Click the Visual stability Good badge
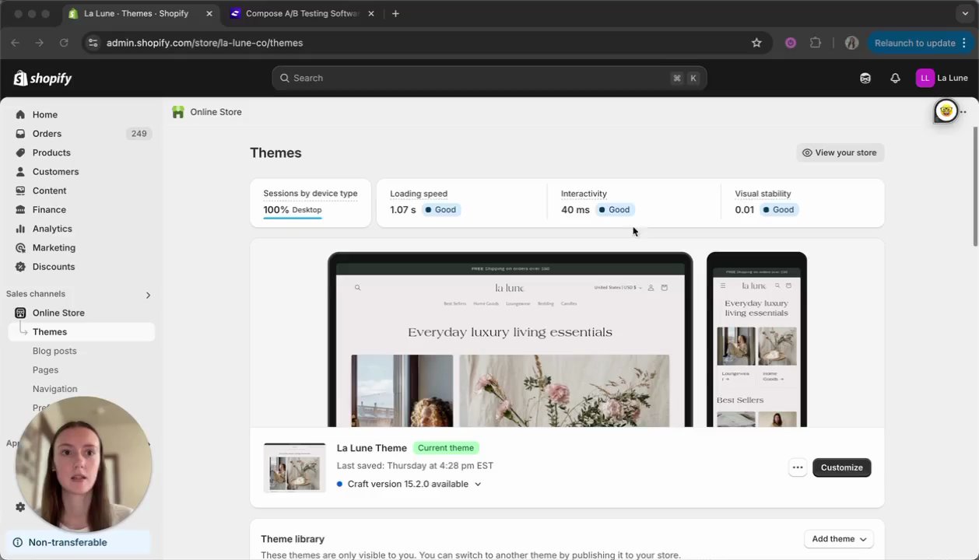This screenshot has height=560, width=979. point(779,210)
